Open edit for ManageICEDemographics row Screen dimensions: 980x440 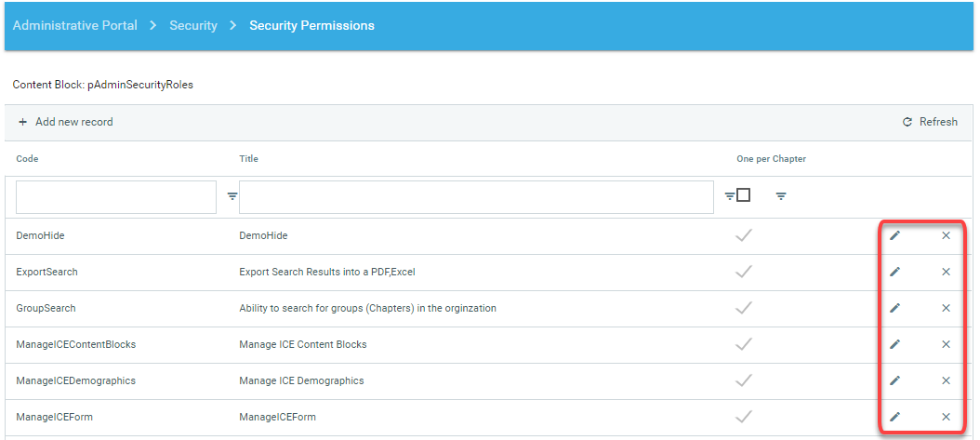[x=894, y=380]
